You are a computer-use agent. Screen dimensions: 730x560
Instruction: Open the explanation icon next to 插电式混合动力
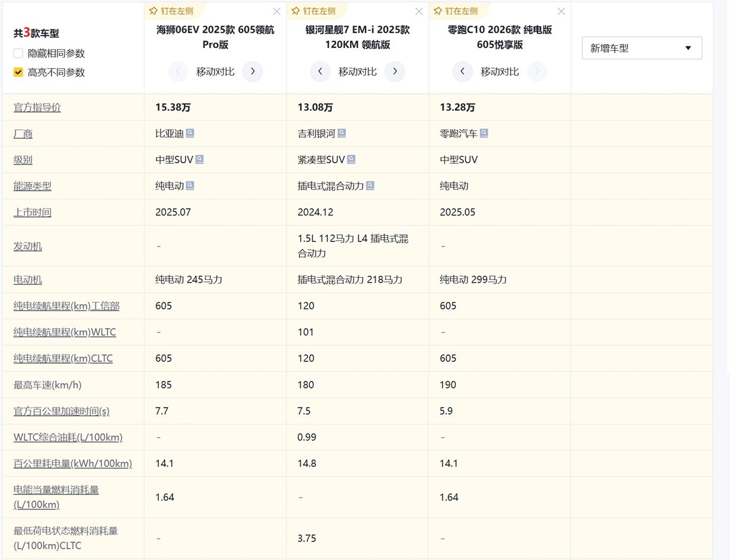[371, 185]
